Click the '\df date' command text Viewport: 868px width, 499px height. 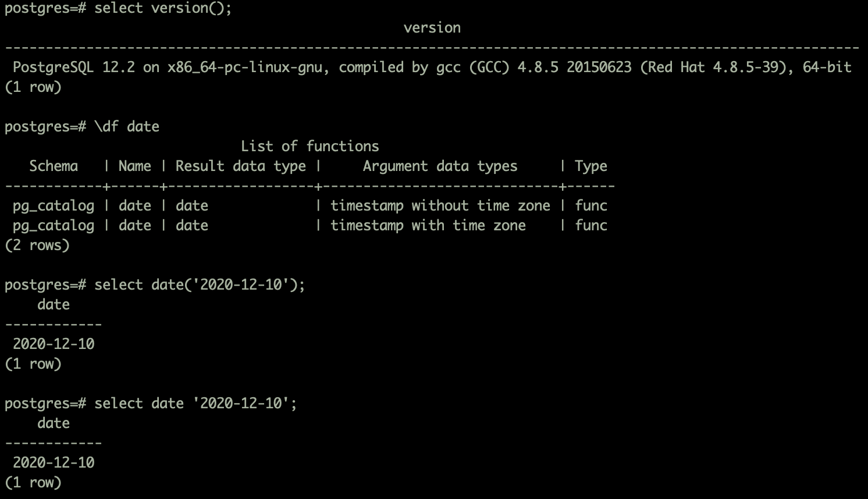pyautogui.click(x=127, y=127)
